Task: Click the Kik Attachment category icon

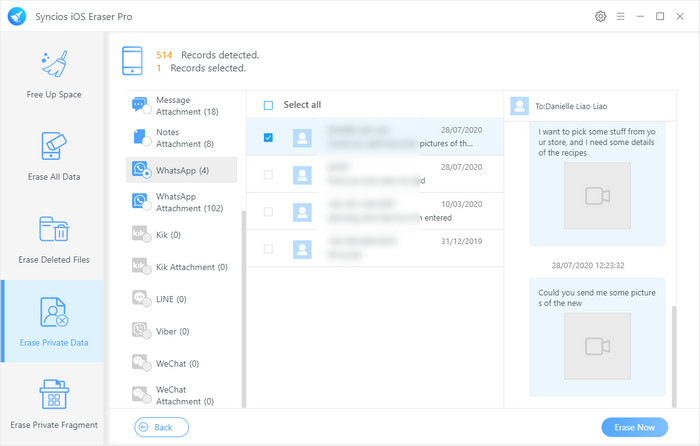Action: pyautogui.click(x=141, y=266)
